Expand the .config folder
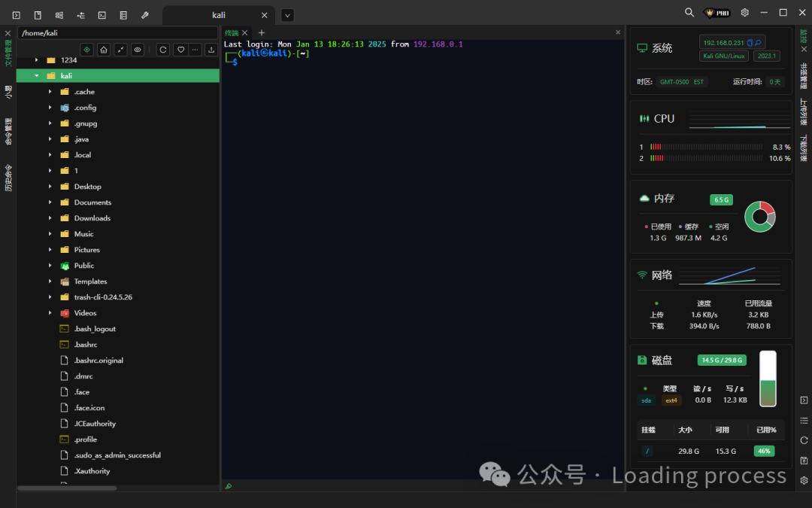 coord(50,108)
